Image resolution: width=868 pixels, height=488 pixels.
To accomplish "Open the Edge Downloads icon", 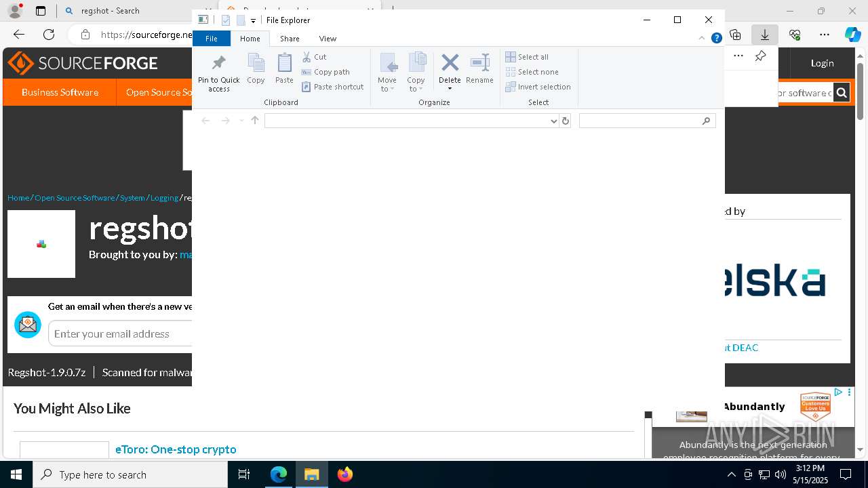I will point(765,35).
